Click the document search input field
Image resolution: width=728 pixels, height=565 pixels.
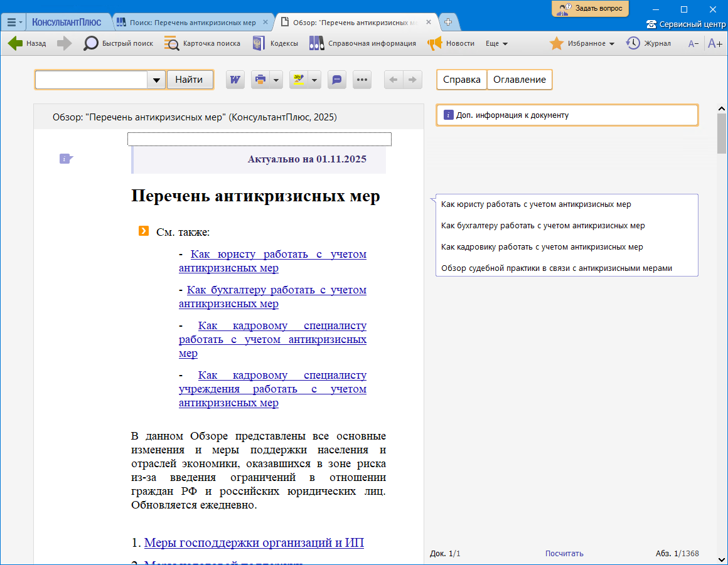(91, 80)
